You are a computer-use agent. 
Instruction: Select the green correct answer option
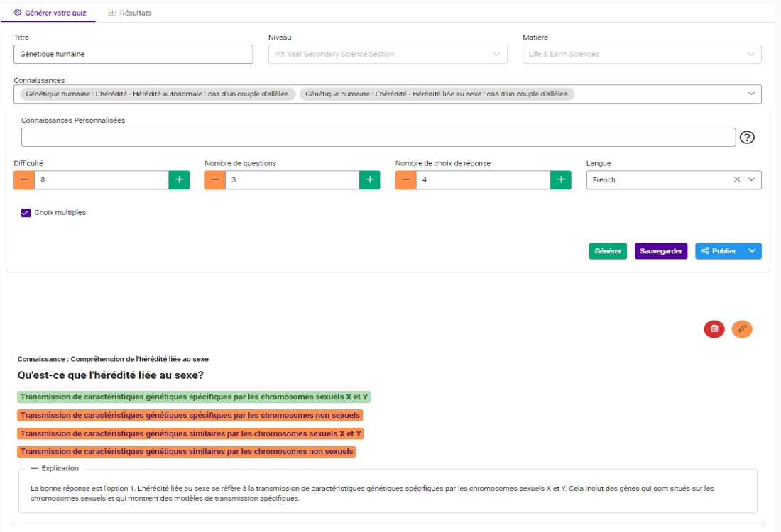(x=194, y=397)
